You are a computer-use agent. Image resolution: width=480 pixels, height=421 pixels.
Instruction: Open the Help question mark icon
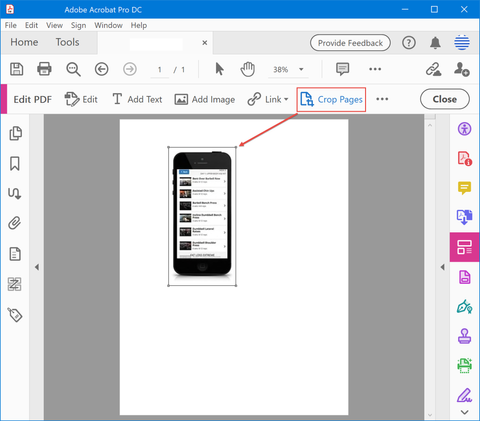pos(409,43)
